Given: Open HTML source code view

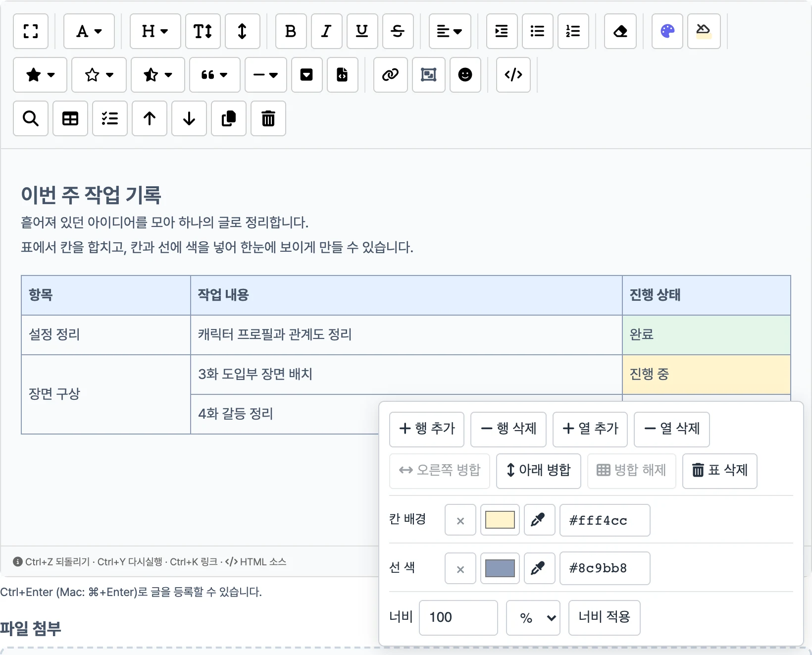Looking at the screenshot, I should [x=513, y=75].
